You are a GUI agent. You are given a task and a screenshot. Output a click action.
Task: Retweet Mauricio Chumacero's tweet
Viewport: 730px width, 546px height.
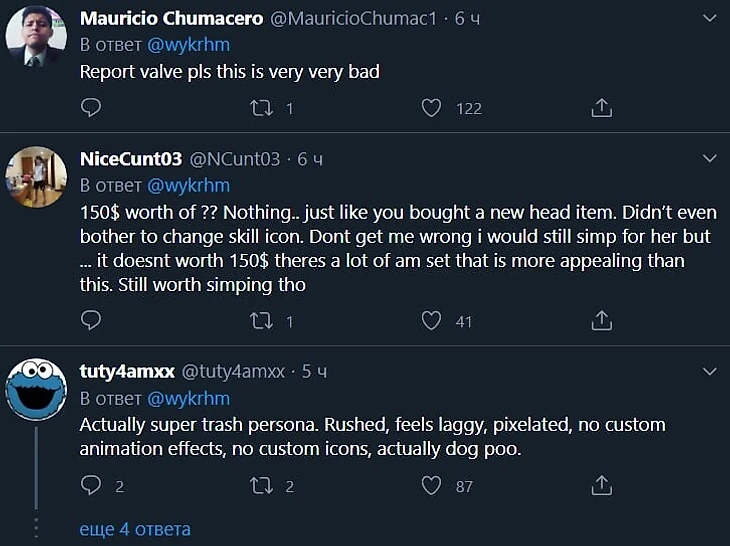(262, 107)
